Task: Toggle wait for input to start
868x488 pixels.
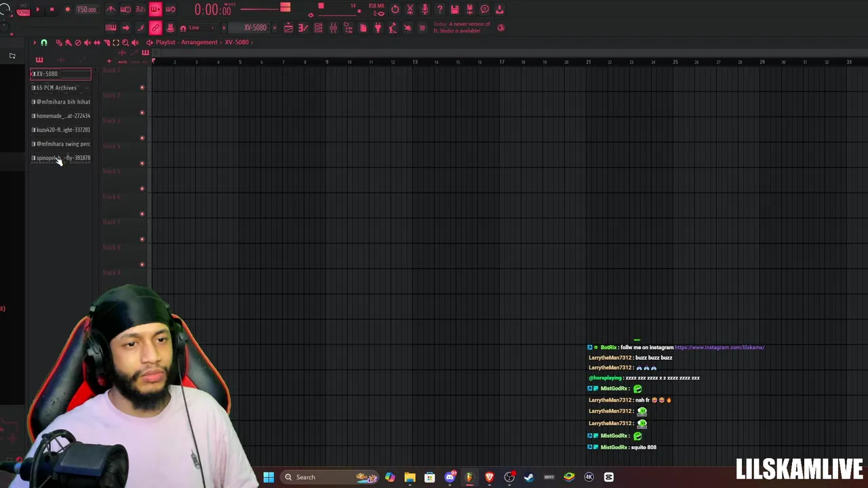Action: [x=125, y=9]
